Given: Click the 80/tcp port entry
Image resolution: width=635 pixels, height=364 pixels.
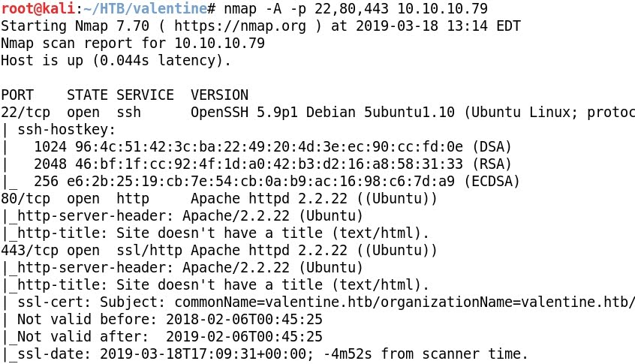Looking at the screenshot, I should [x=26, y=199].
